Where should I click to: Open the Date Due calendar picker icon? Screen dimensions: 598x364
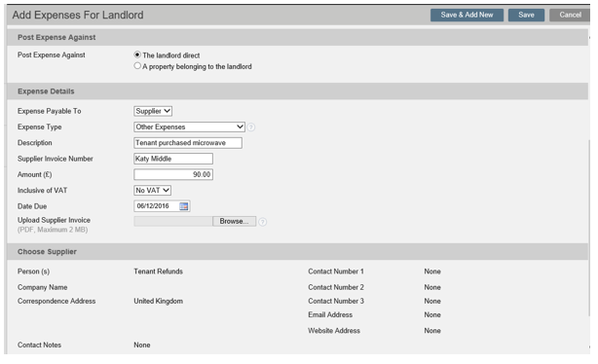pos(184,206)
